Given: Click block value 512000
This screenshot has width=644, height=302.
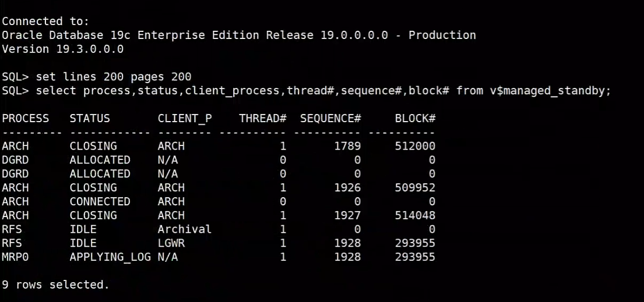Looking at the screenshot, I should point(415,146).
